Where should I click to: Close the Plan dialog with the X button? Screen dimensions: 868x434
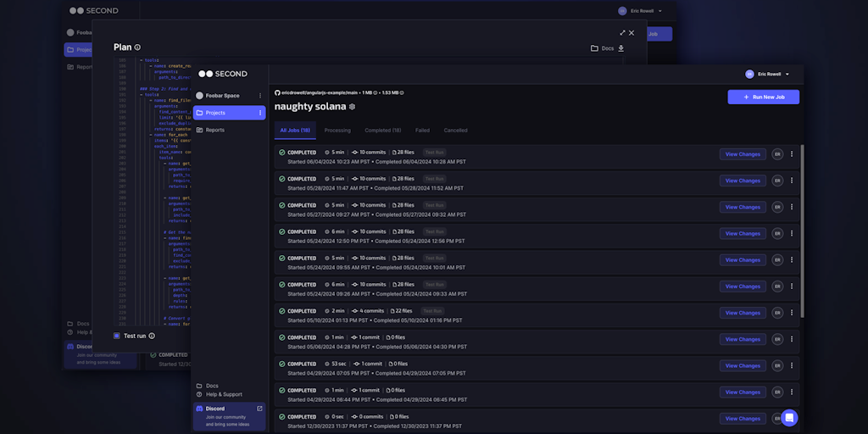632,33
